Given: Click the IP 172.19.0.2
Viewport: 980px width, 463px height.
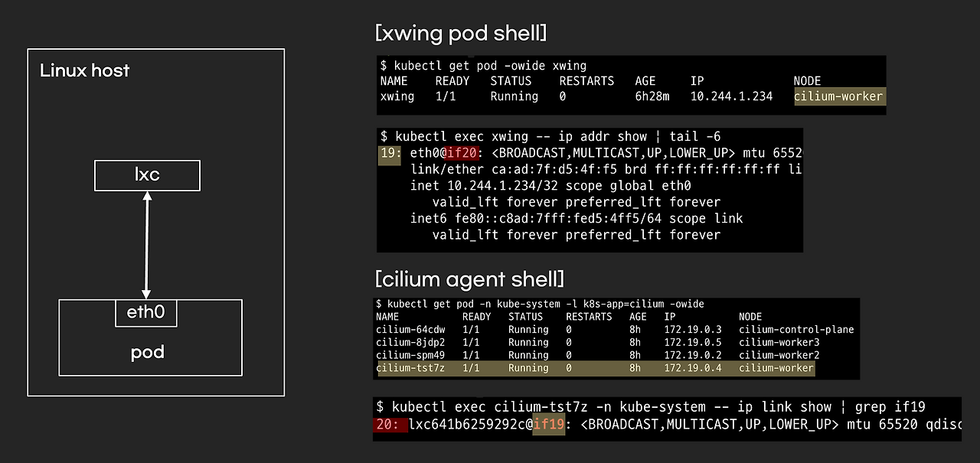Looking at the screenshot, I should pyautogui.click(x=693, y=355).
